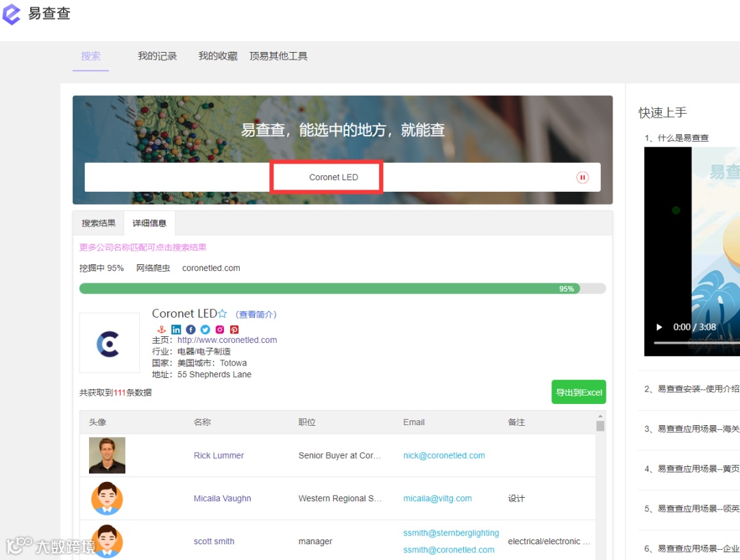Image resolution: width=740 pixels, height=560 pixels.
Task: Open the 我的记录 tab
Action: 157,56
